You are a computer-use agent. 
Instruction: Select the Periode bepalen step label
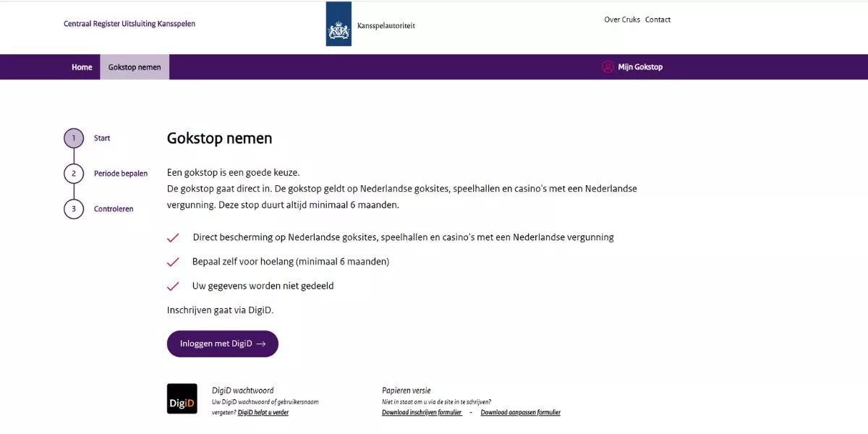pos(121,174)
